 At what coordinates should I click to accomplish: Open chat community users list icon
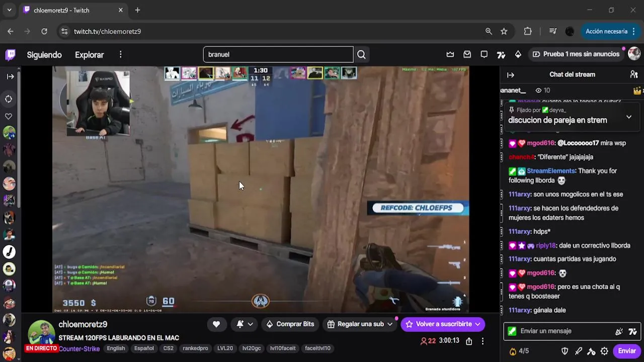pos(634,74)
